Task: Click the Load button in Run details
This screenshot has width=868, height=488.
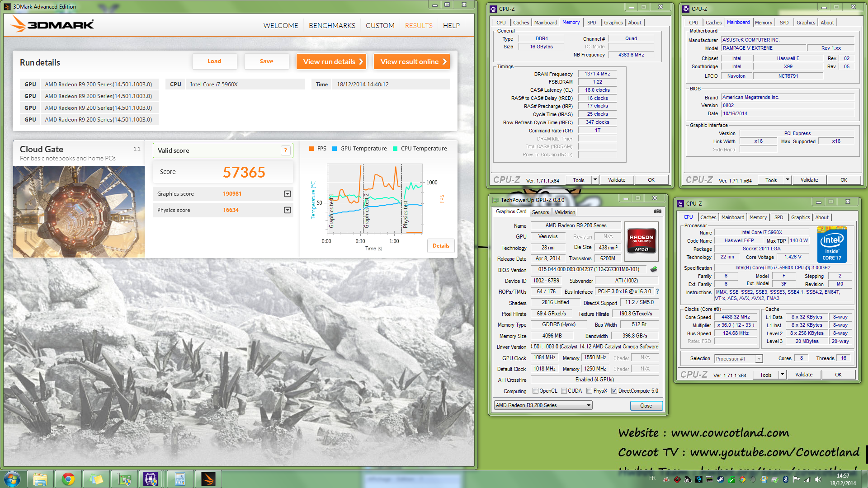Action: (x=214, y=61)
